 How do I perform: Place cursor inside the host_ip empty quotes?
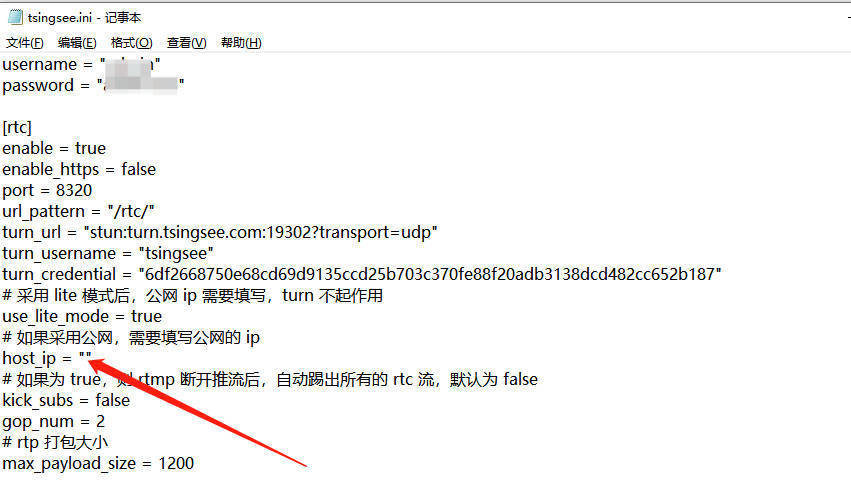85,357
